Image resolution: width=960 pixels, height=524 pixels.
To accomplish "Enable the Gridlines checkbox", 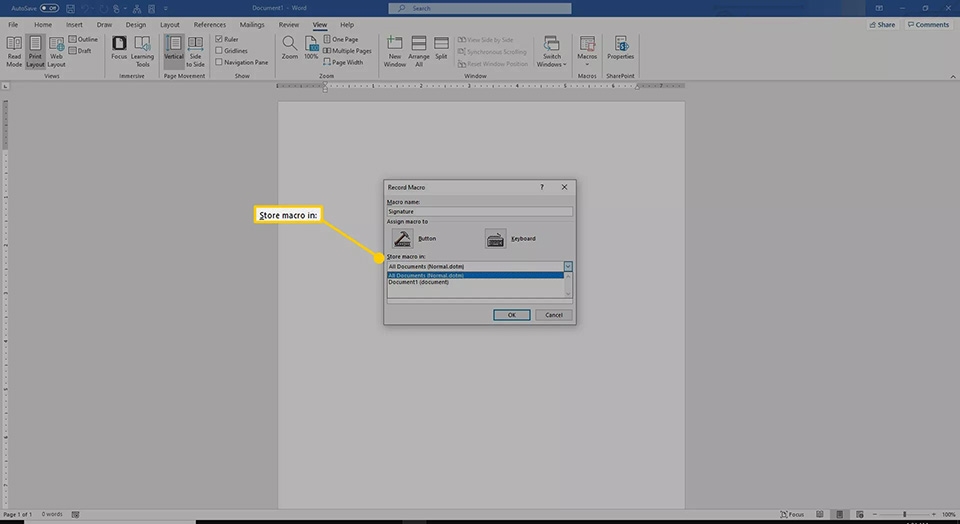I will [219, 51].
